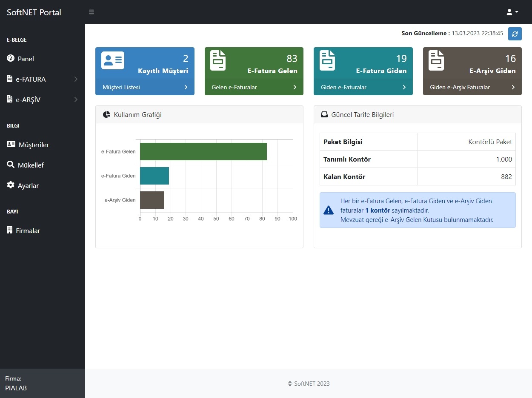
Task: Click the teal e-Fatura Giden chart bar
Action: click(x=154, y=176)
